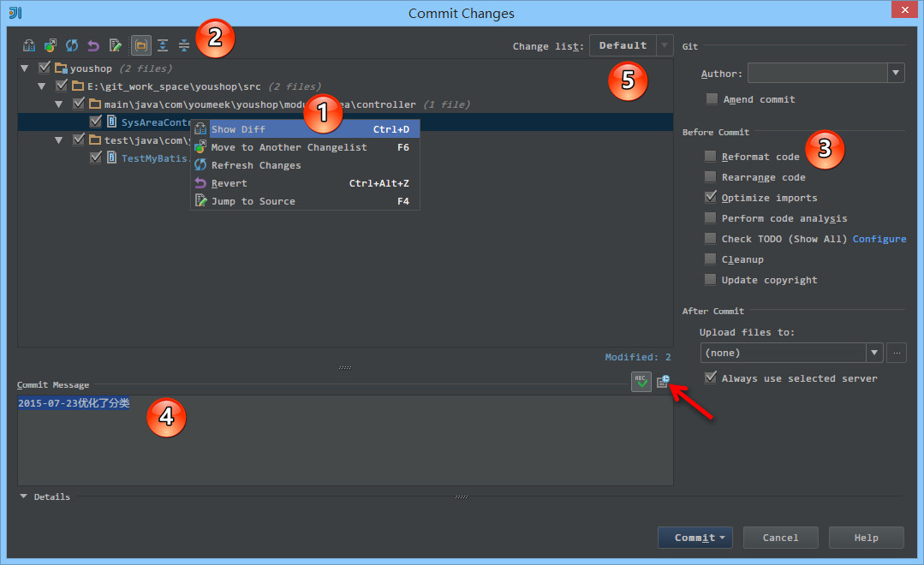
Task: Enable the Reformat code checkbox
Action: 711,157
